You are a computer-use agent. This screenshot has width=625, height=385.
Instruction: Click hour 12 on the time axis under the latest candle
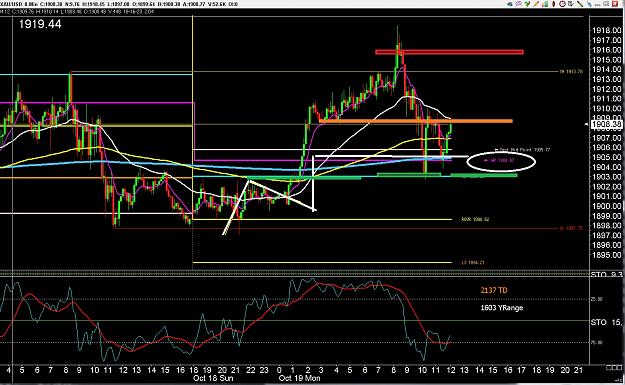pos(450,370)
